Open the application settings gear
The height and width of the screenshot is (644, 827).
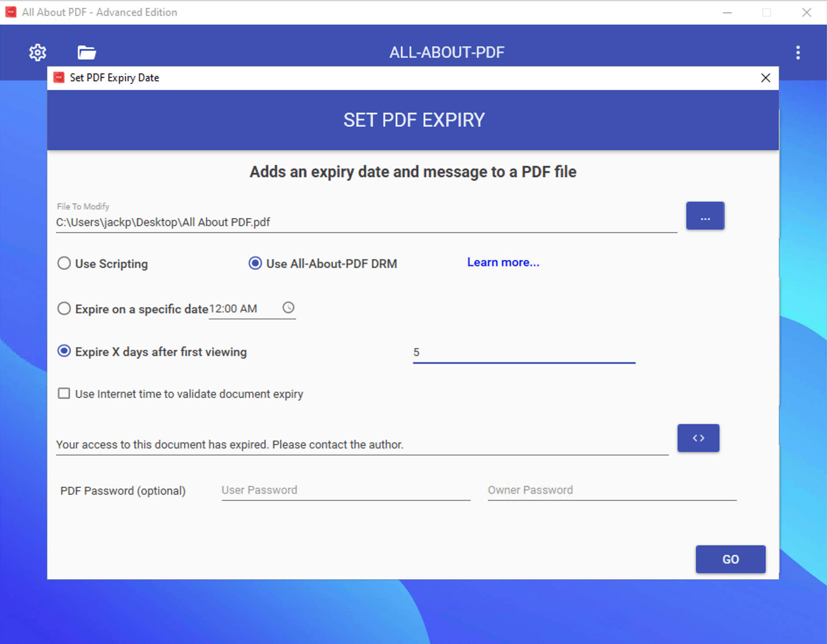point(38,52)
